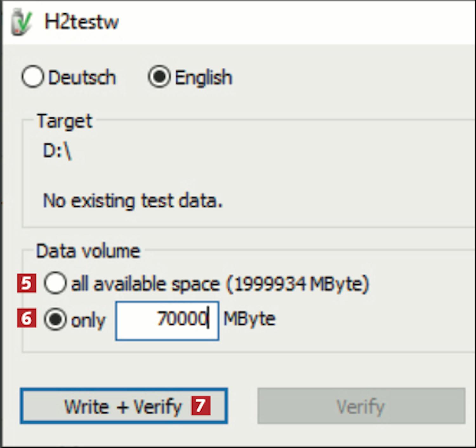Click the red step marker numbered 7
The image size is (476, 448).
[201, 405]
